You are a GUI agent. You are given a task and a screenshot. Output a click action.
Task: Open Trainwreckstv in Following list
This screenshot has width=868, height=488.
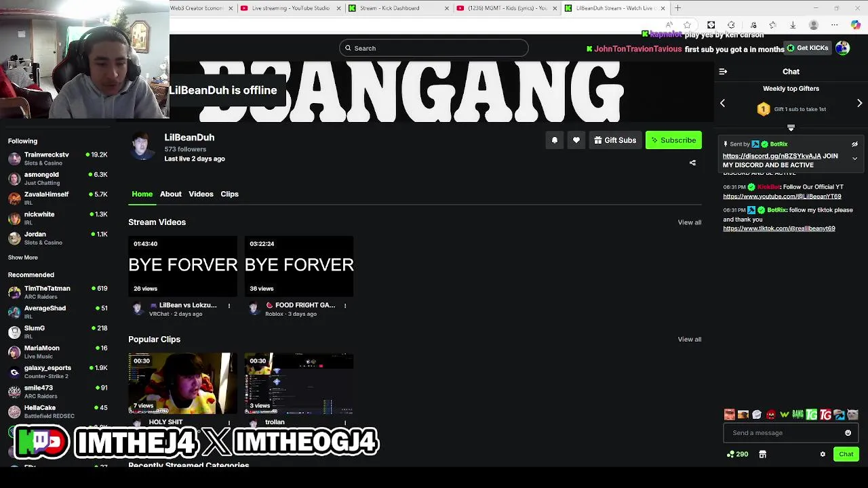(58, 159)
